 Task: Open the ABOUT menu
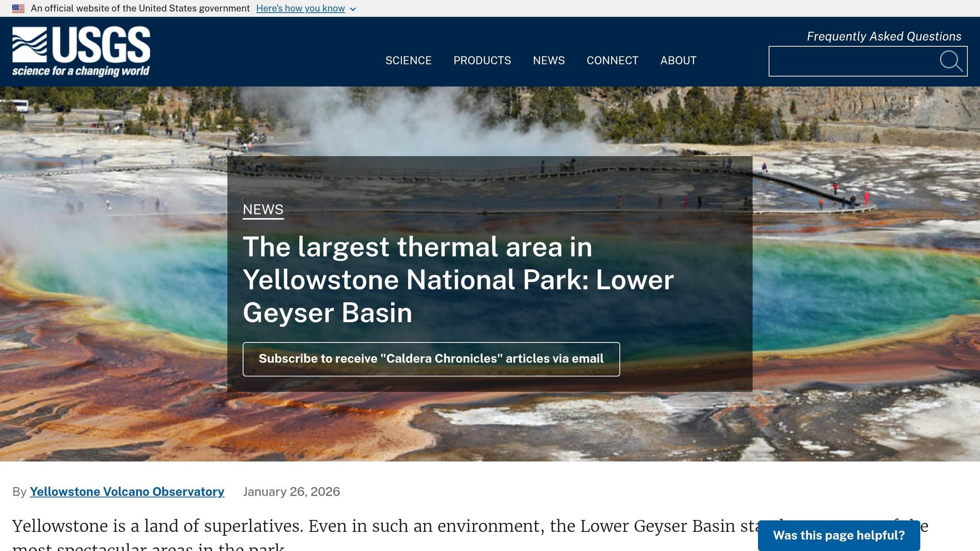click(678, 60)
